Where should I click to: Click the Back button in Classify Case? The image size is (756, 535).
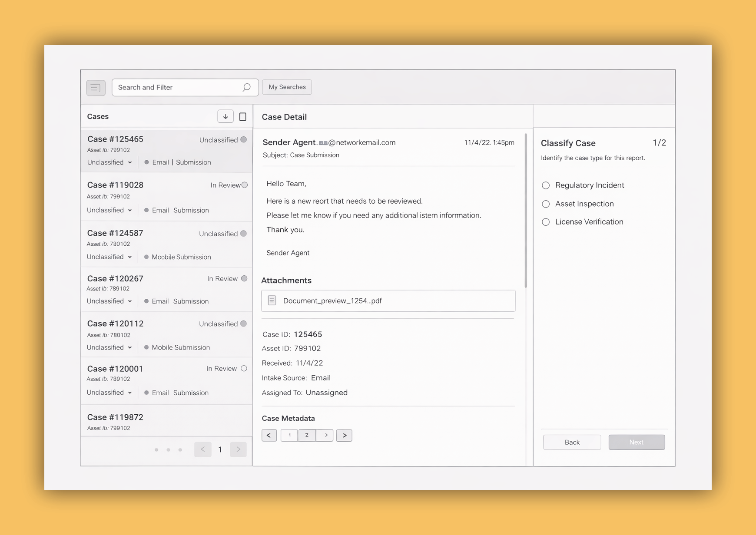coord(572,442)
